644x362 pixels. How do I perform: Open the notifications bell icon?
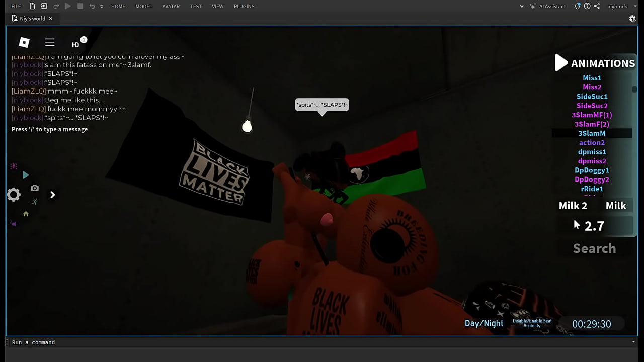click(x=577, y=6)
